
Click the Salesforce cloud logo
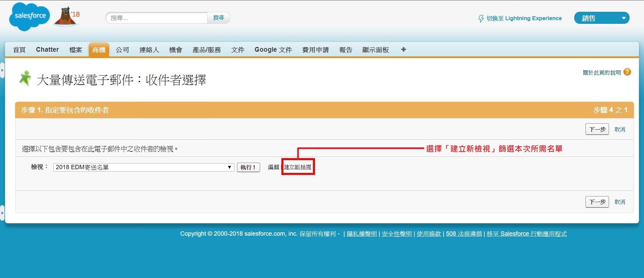(30, 16)
